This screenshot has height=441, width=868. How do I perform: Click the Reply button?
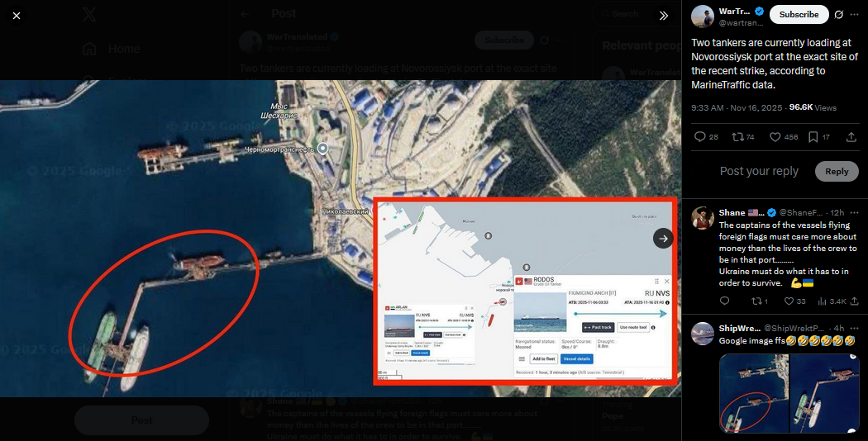tap(837, 172)
